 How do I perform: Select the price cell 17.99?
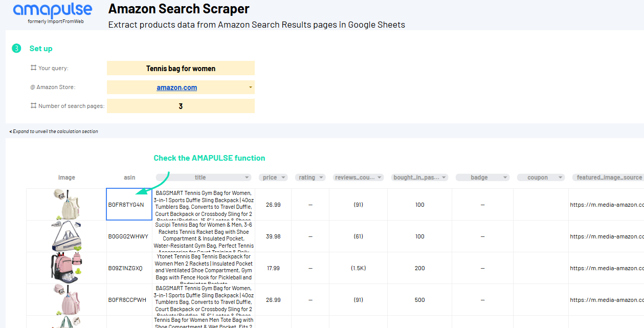(x=273, y=268)
